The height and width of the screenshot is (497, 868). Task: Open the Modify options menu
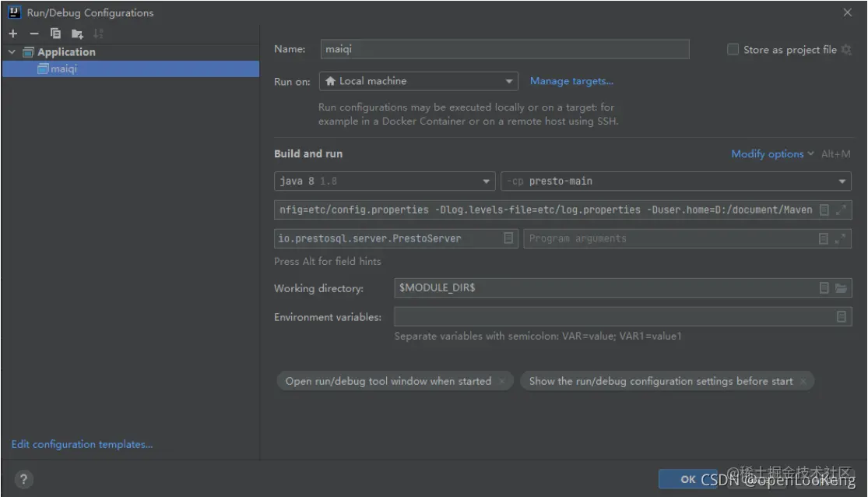pos(772,154)
